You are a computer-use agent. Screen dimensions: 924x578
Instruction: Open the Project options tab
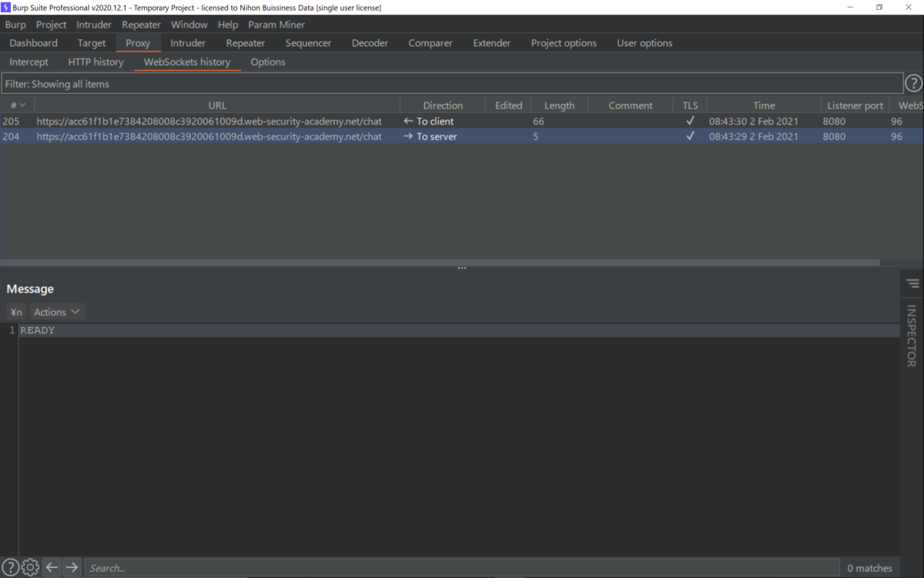[x=564, y=43]
